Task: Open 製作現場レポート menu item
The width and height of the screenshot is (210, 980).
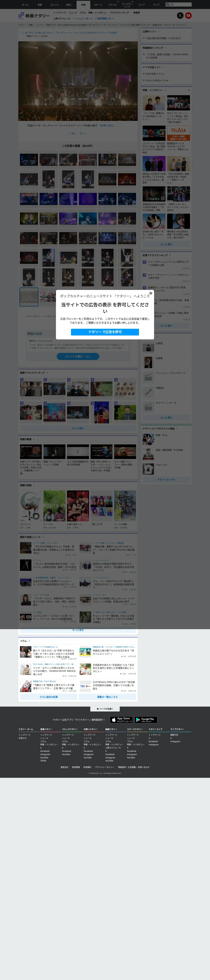Action: point(105,18)
